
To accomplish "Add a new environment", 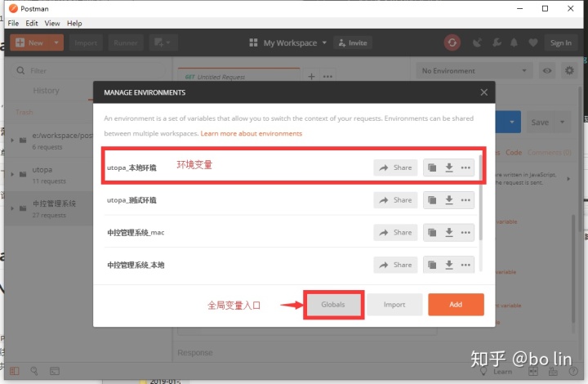I will pos(456,305).
